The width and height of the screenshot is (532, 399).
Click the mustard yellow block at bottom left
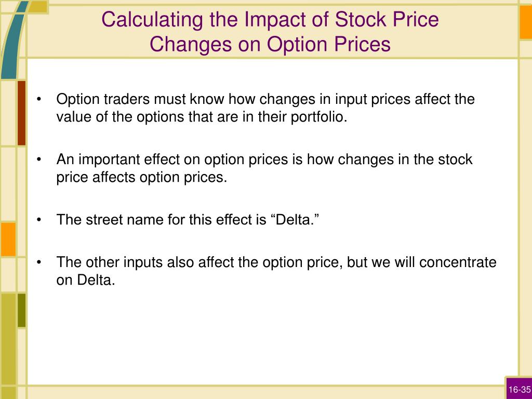point(8,346)
